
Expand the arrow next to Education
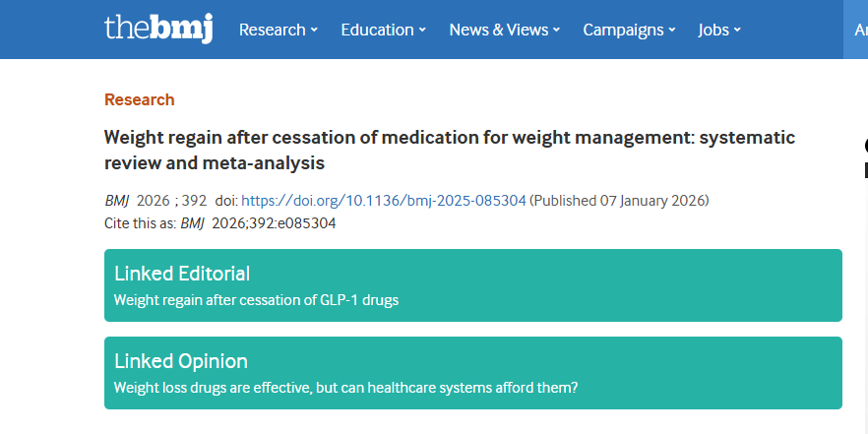(422, 31)
